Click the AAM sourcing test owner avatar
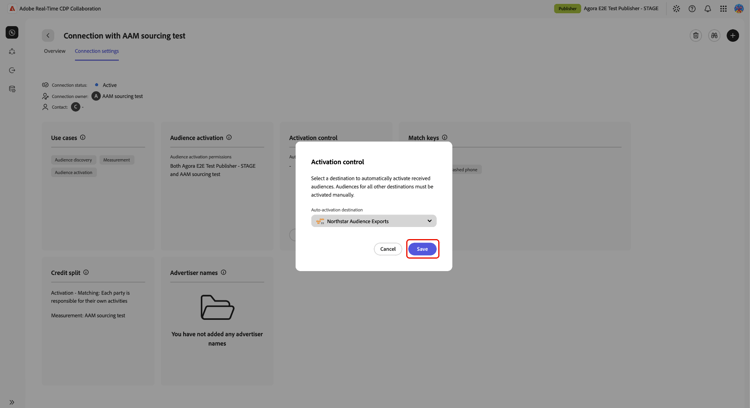750x408 pixels. tap(96, 96)
